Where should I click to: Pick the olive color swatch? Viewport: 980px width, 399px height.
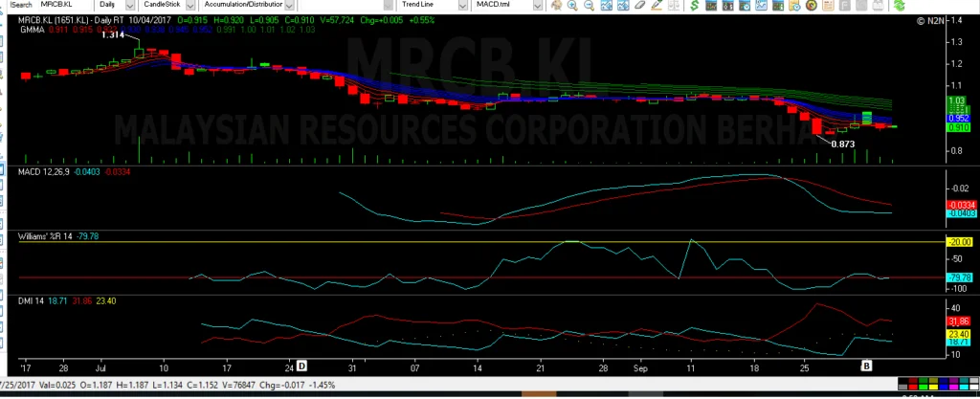(x=934, y=380)
